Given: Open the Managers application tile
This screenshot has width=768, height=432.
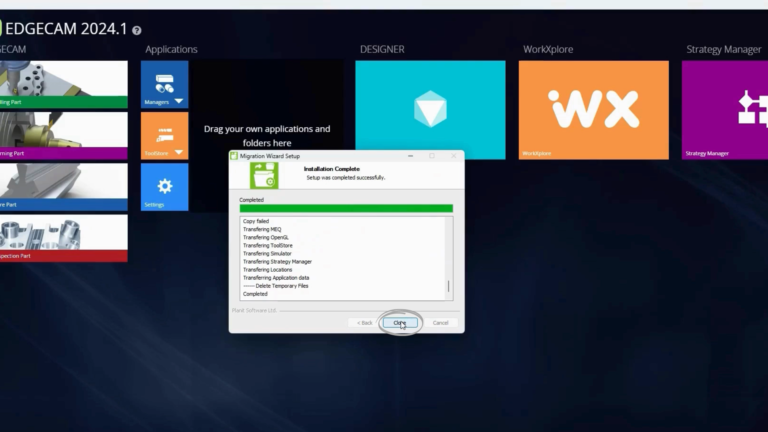Looking at the screenshot, I should (164, 84).
